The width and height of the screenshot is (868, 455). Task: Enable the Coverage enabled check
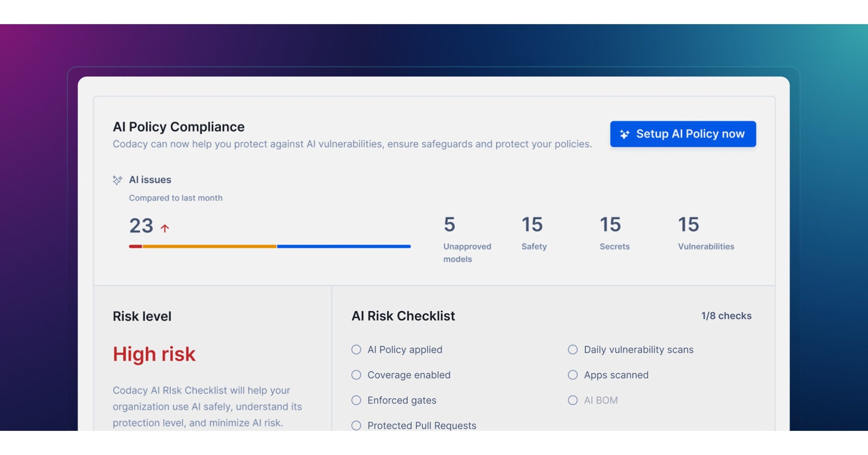pos(356,375)
